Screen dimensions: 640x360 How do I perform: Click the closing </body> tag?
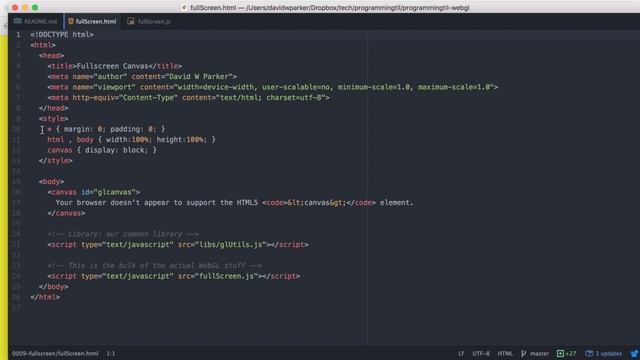53,287
